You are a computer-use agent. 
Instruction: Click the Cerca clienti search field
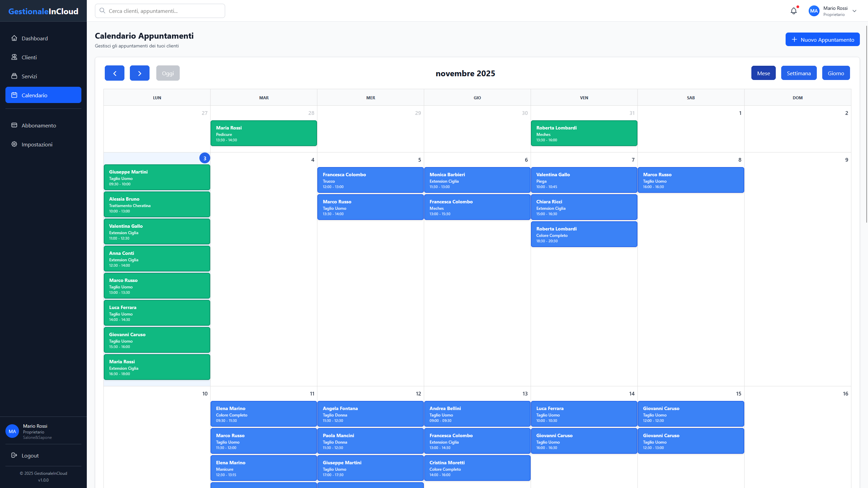coord(159,11)
